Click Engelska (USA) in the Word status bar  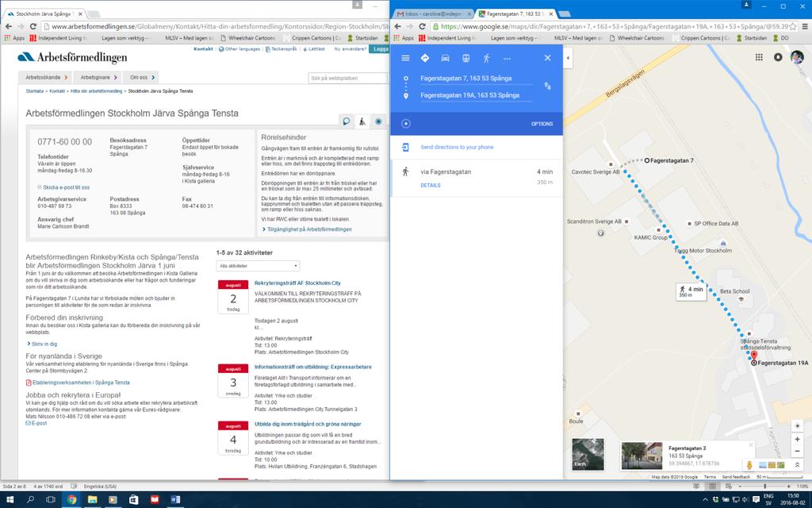click(101, 487)
